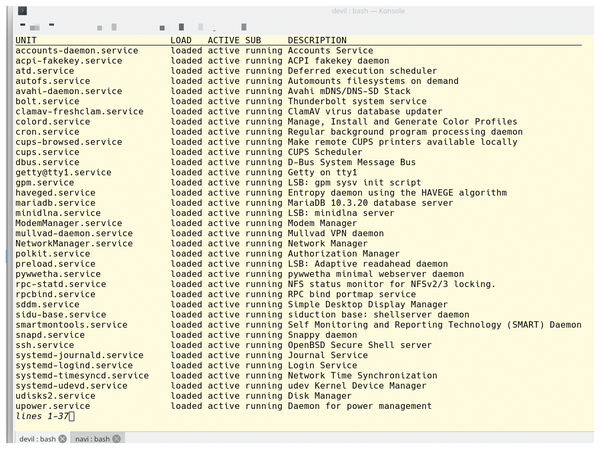This screenshot has width=600, height=449.
Task: Click 'MariaDB 10.3.20 database server' description
Action: pyautogui.click(x=370, y=203)
